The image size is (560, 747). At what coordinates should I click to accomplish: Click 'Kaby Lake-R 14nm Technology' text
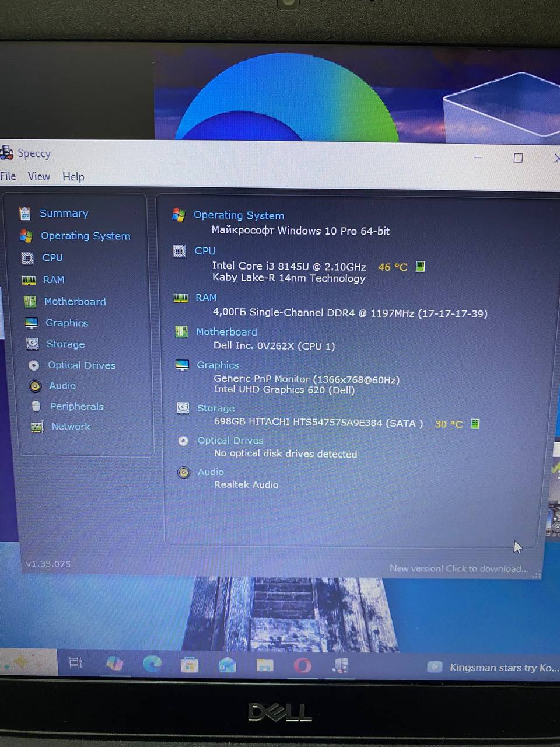click(x=289, y=278)
